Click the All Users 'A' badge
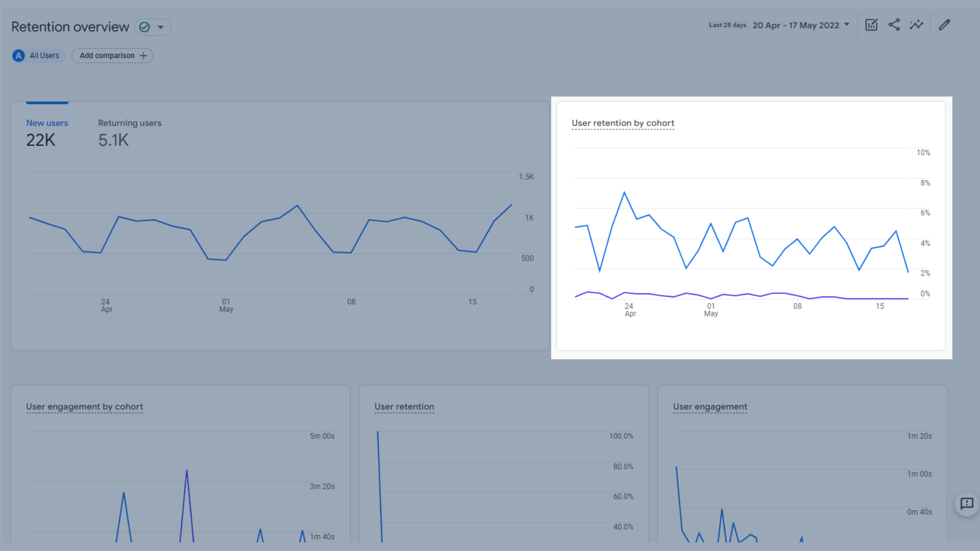This screenshot has height=551, width=980. point(19,56)
